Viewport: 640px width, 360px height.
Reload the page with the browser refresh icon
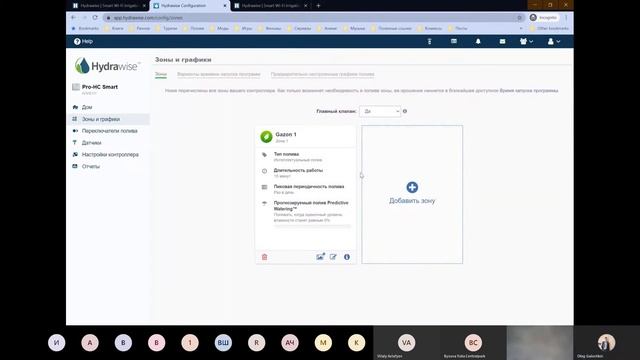tap(95, 18)
